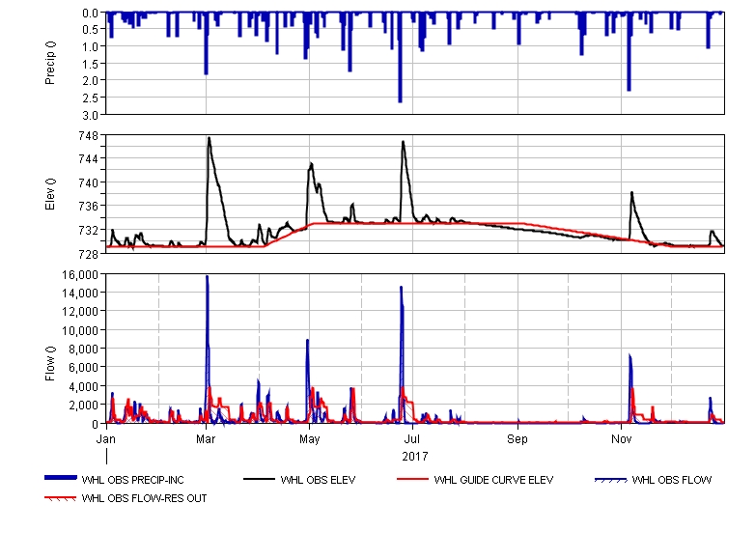Click the 3.0 precip axis value

[90, 115]
